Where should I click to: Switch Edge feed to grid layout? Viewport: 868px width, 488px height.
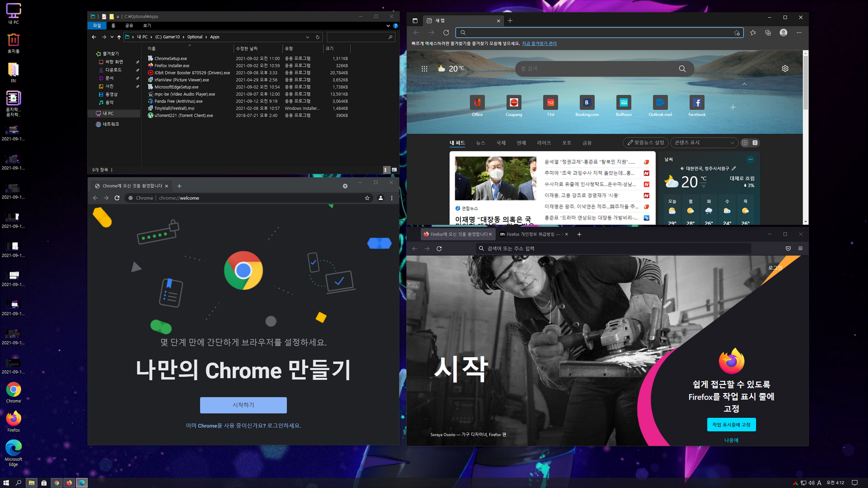pos(745,143)
